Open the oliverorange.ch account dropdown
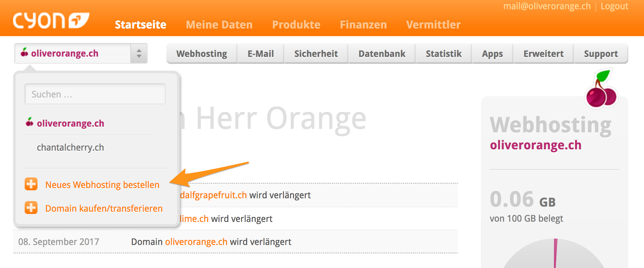644x268 pixels. [81, 53]
